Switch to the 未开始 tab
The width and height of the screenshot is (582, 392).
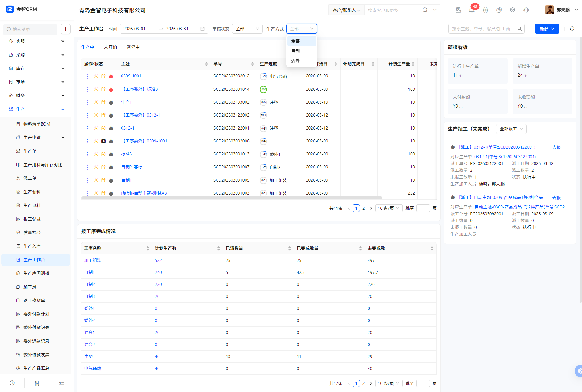point(110,47)
